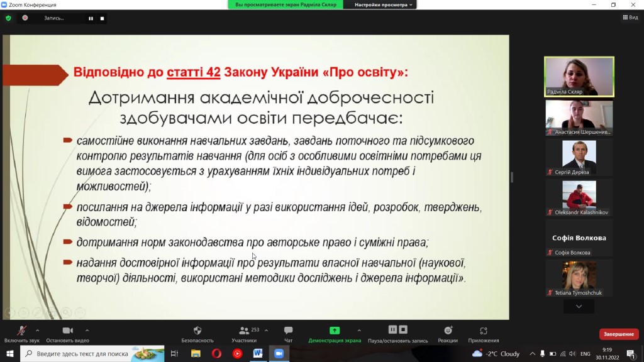Click the video panel resize handle
Viewport: 644px width, 362px height.
tap(512, 177)
